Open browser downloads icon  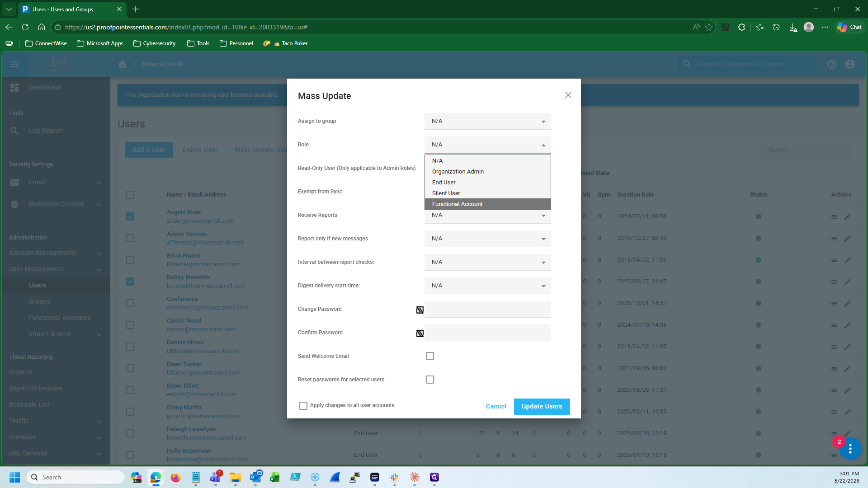pos(793,27)
